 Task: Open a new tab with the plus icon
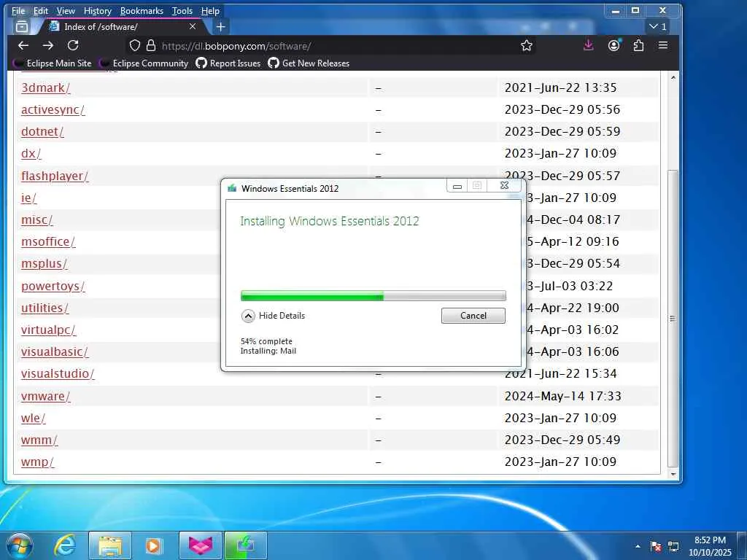220,27
